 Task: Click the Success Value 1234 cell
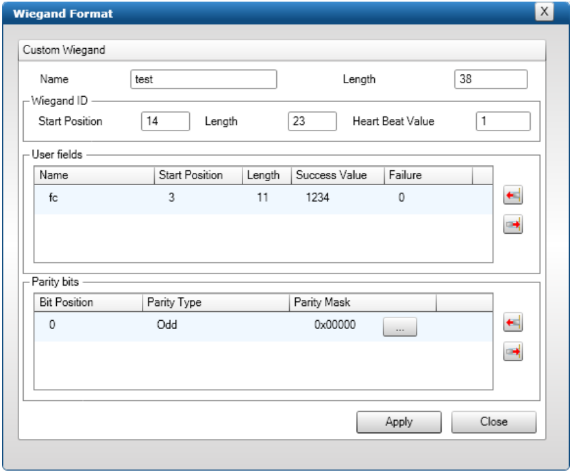(317, 198)
